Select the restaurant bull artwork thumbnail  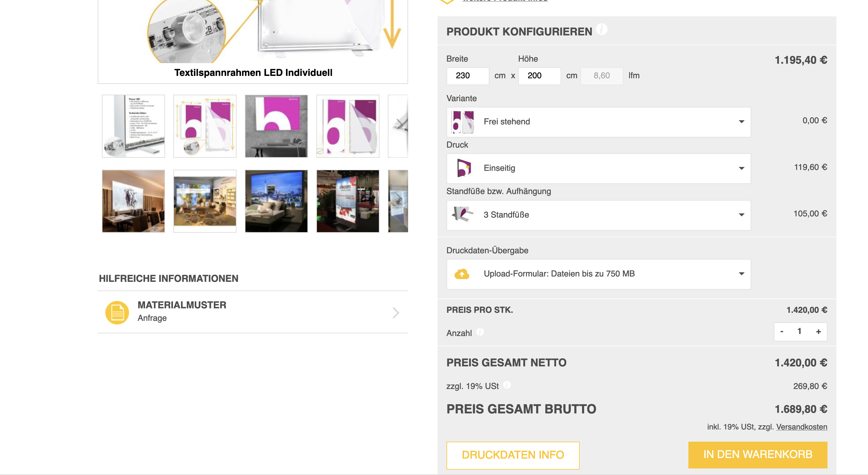point(133,201)
